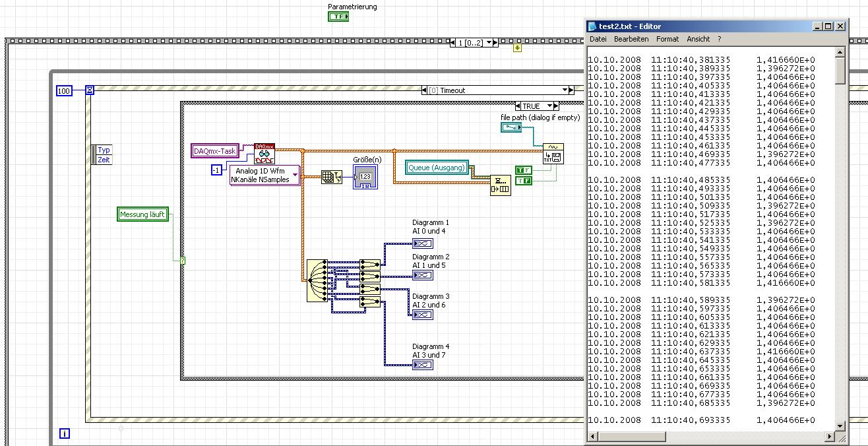Open the Bearbeiten menu in Editor
Screen dimensions: 868x446
point(631,39)
